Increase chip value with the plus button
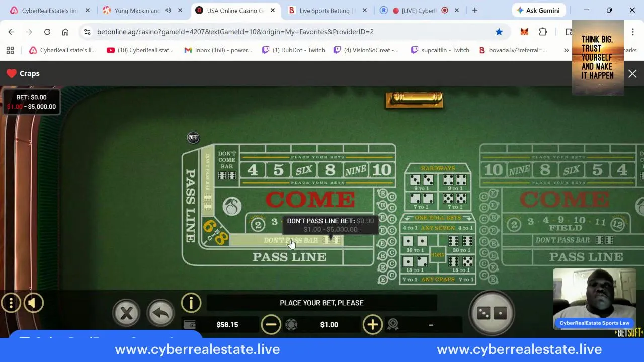 pos(372,325)
